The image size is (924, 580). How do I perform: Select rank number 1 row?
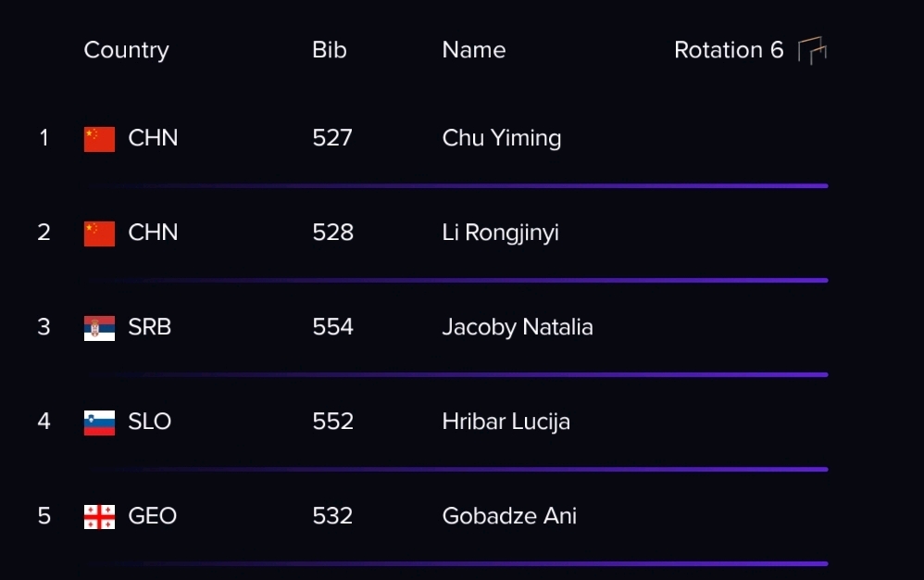coord(432,139)
